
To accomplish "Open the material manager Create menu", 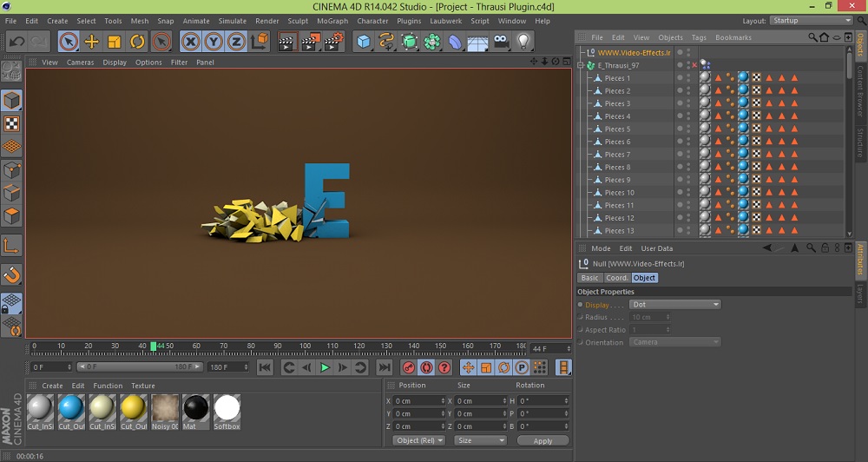I will click(52, 386).
